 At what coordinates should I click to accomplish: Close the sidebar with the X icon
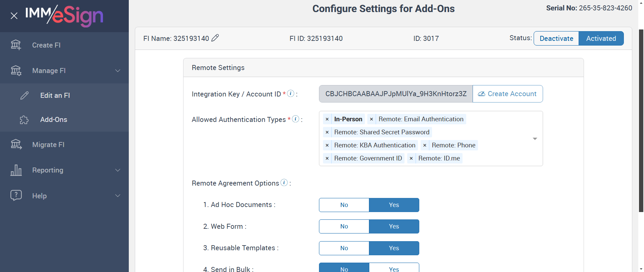(x=14, y=16)
